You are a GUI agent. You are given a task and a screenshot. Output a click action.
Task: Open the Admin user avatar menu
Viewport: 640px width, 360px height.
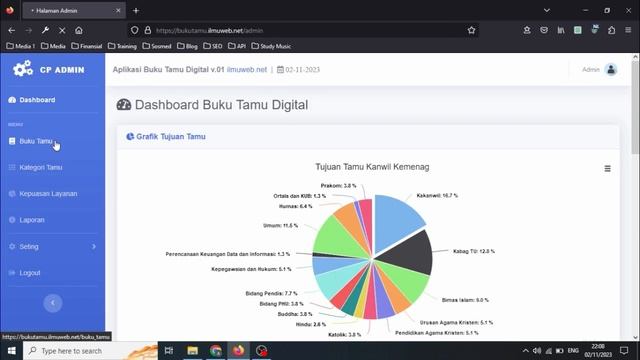(x=611, y=69)
